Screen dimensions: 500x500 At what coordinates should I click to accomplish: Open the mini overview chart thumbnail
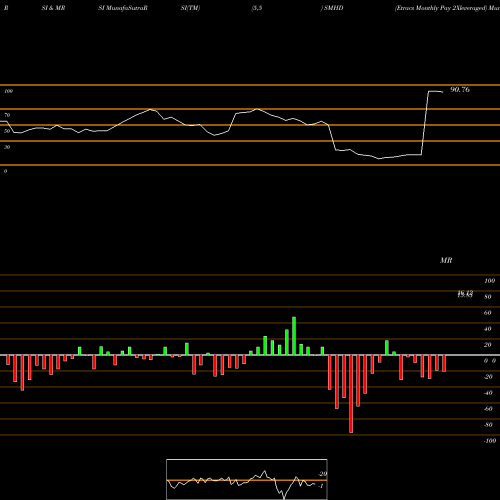pyautogui.click(x=247, y=479)
